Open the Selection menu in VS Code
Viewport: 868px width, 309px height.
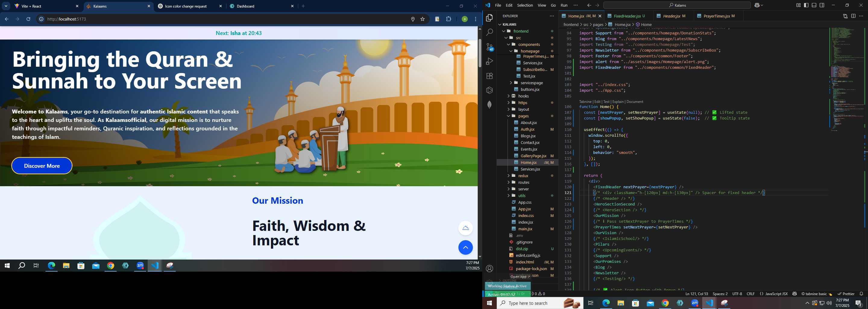click(x=525, y=5)
